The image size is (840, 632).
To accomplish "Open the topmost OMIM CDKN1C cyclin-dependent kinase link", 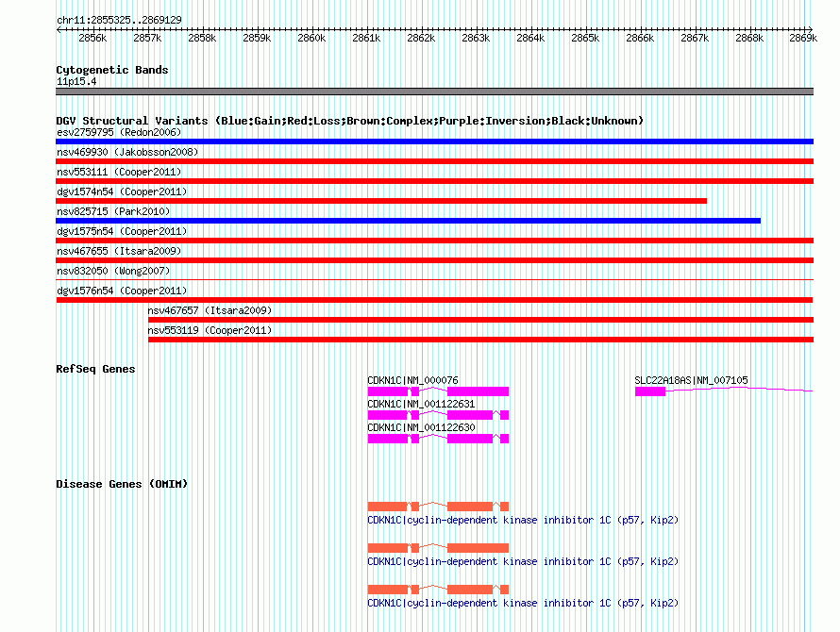I will tap(522, 521).
